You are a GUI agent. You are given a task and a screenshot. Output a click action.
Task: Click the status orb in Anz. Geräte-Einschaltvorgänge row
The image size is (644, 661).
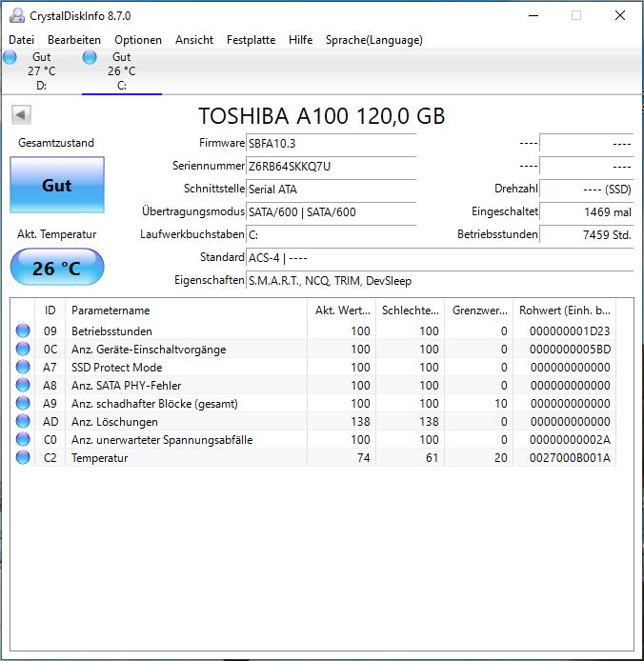pos(23,349)
